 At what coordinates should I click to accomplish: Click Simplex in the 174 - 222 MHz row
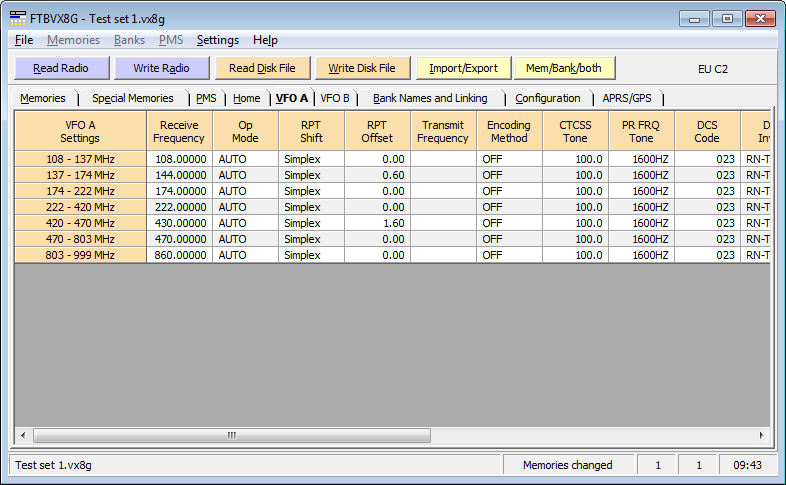(312, 191)
